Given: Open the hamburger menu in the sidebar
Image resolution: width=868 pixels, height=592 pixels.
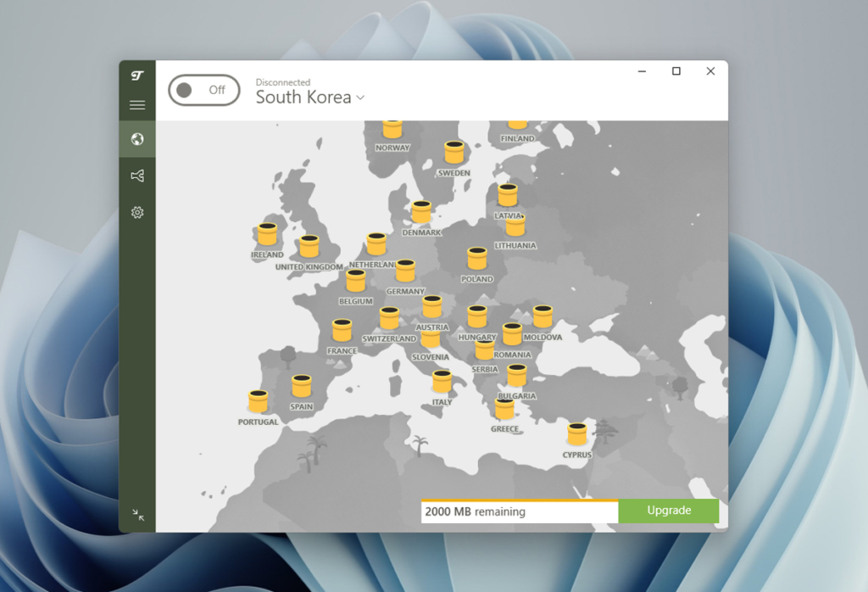Looking at the screenshot, I should [137, 104].
